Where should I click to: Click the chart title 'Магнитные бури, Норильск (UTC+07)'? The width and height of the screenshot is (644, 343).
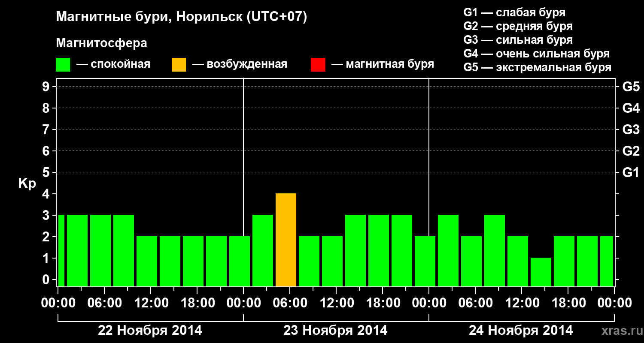182,17
